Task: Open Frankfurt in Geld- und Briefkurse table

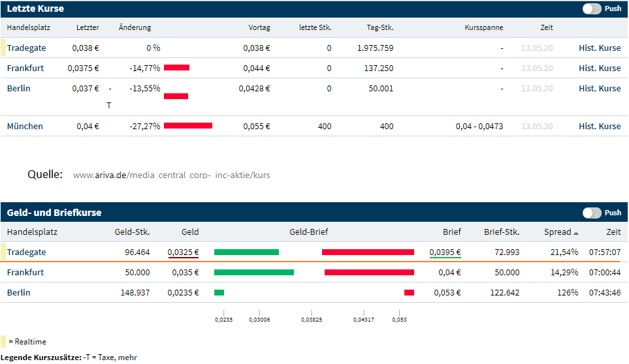Action: (25, 272)
